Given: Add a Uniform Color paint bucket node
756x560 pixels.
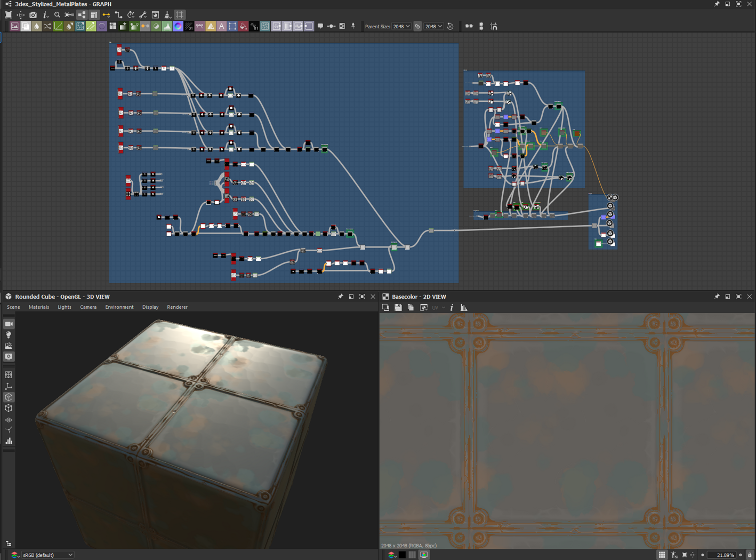Looking at the screenshot, I should [244, 26].
